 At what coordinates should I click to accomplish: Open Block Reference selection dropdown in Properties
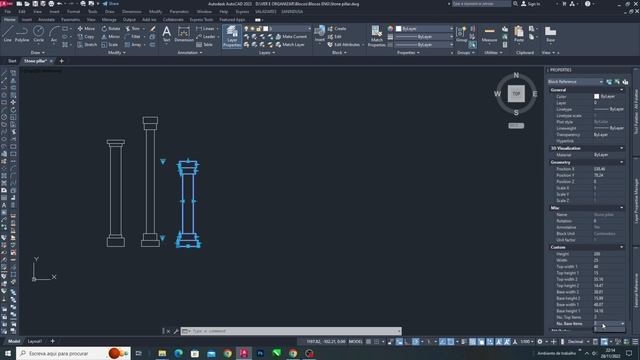pyautogui.click(x=575, y=82)
